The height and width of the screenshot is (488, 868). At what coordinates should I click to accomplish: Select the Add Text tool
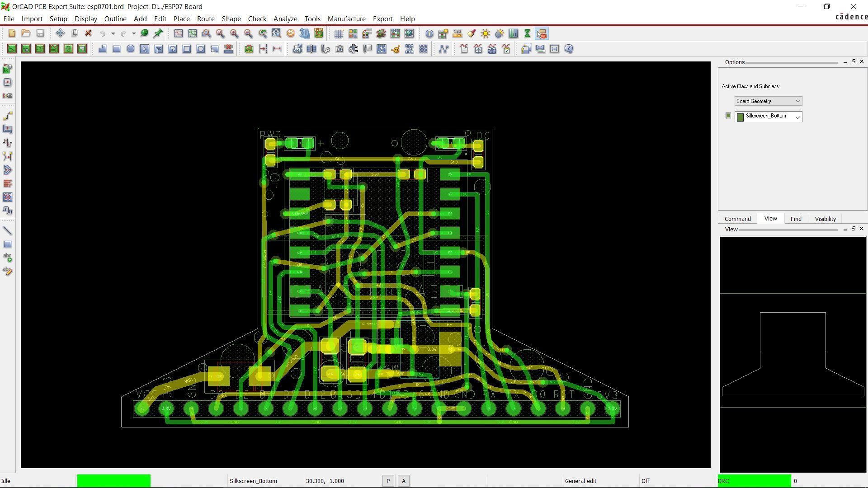[8, 257]
